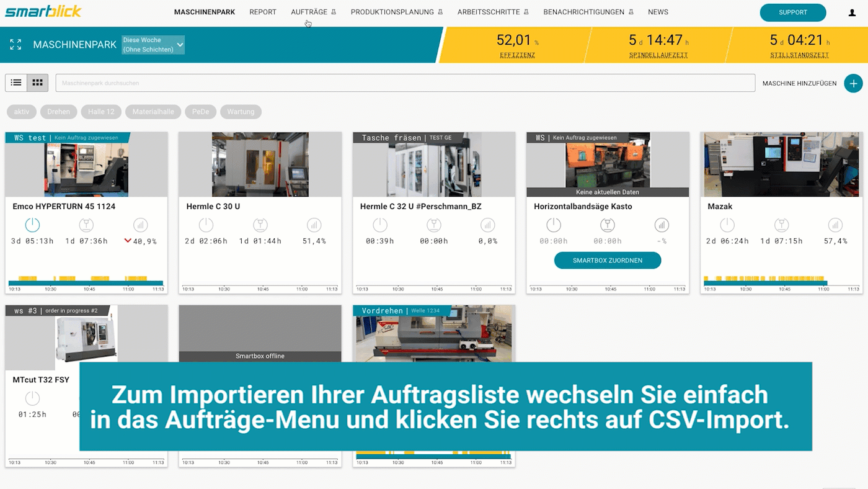868x489 pixels.
Task: Open the Produktionsplanung menu
Action: [397, 12]
